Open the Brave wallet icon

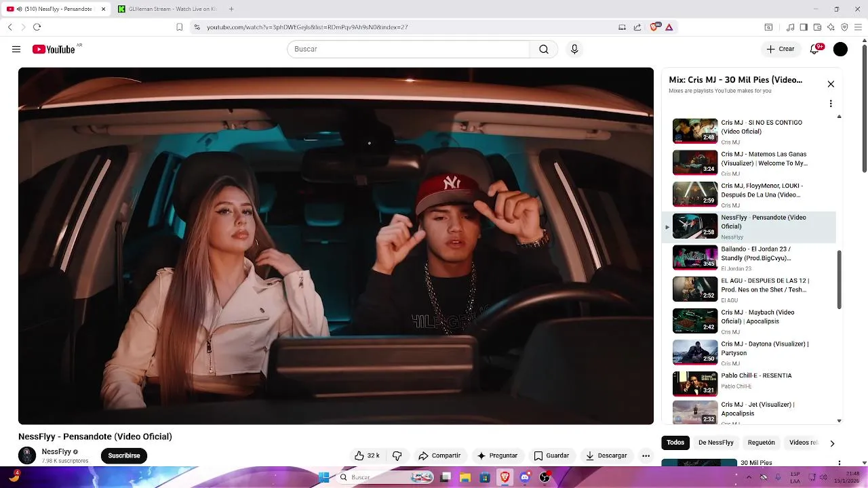[817, 27]
